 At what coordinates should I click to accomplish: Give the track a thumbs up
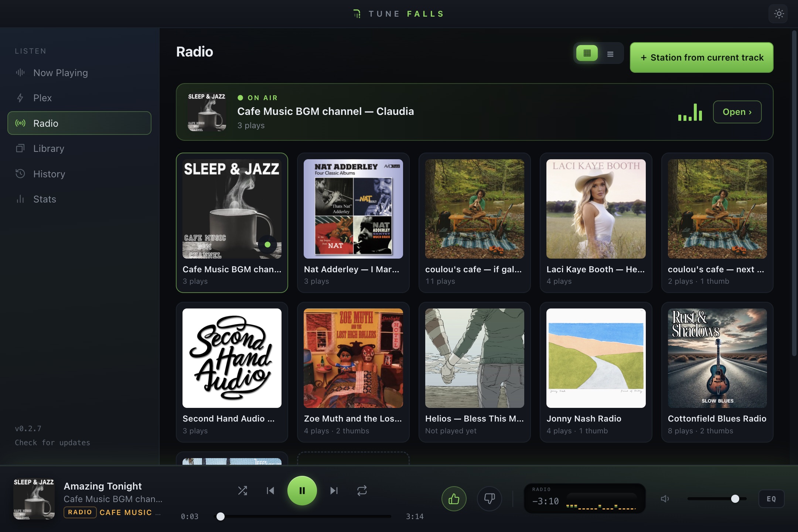pyautogui.click(x=454, y=499)
